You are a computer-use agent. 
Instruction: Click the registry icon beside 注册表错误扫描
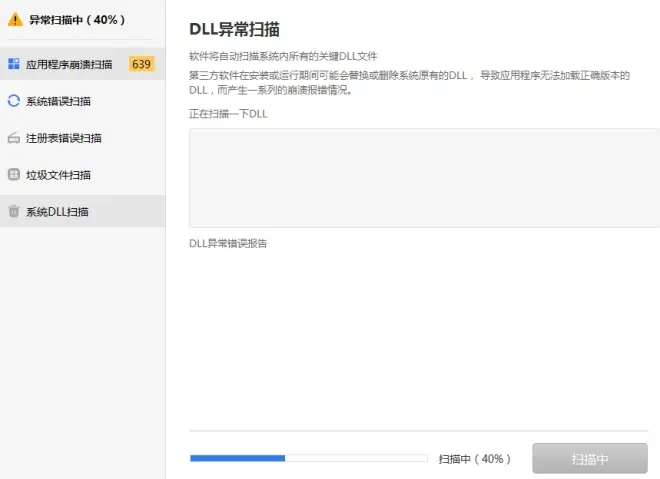pyautogui.click(x=13, y=138)
